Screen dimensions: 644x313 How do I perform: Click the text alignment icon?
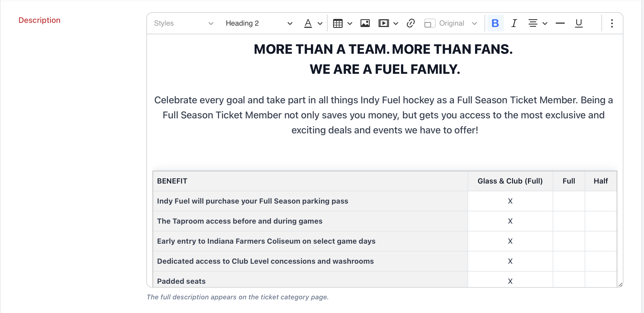533,23
